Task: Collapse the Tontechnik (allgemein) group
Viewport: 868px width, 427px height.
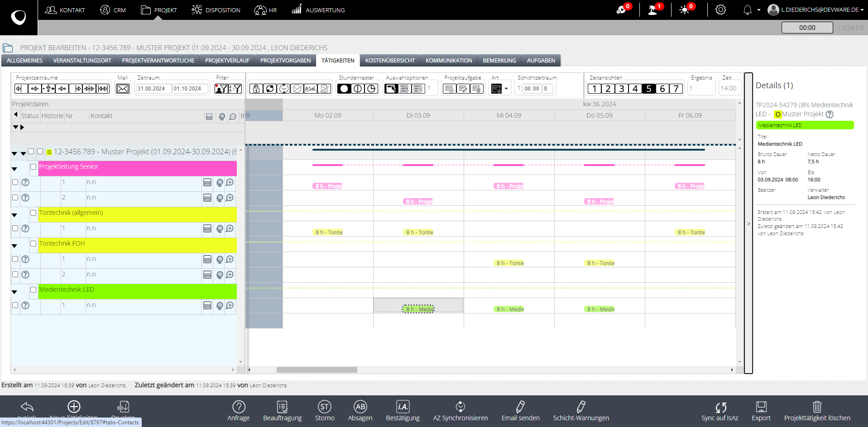Action: [14, 215]
